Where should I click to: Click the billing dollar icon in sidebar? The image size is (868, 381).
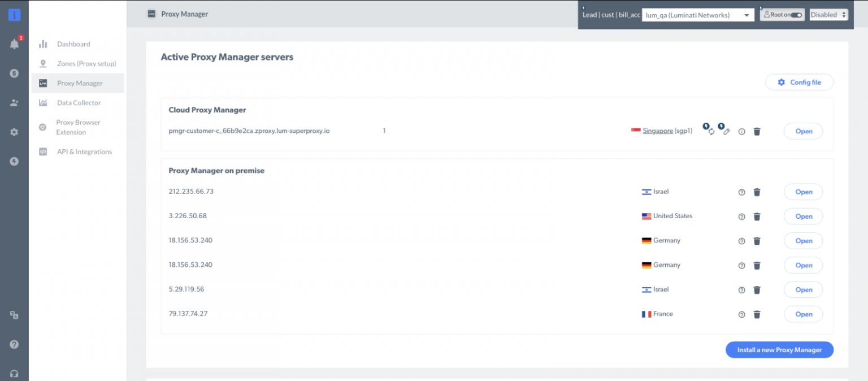point(14,73)
